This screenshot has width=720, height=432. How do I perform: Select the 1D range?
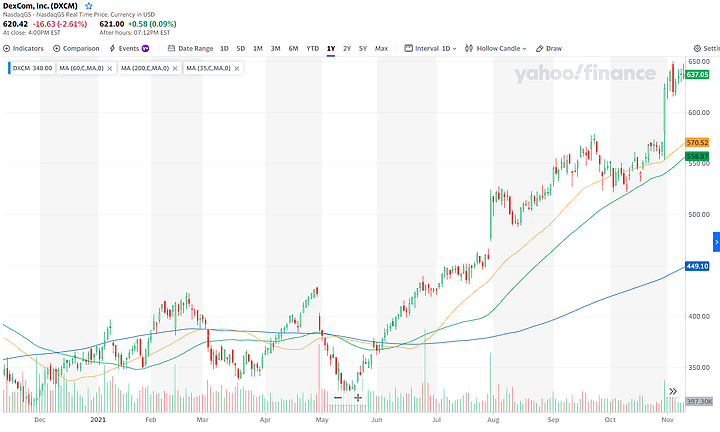(224, 48)
